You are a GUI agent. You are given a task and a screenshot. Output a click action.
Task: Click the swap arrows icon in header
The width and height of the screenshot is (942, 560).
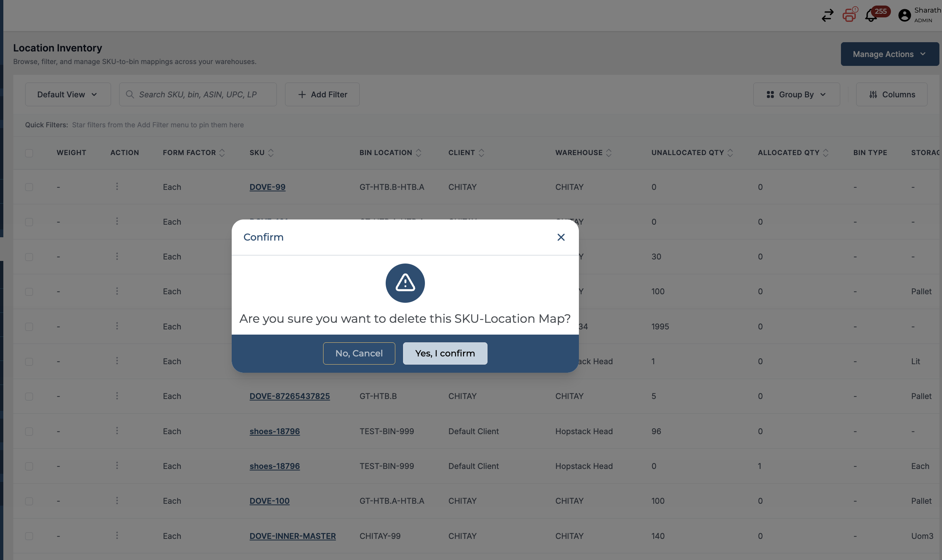point(827,15)
